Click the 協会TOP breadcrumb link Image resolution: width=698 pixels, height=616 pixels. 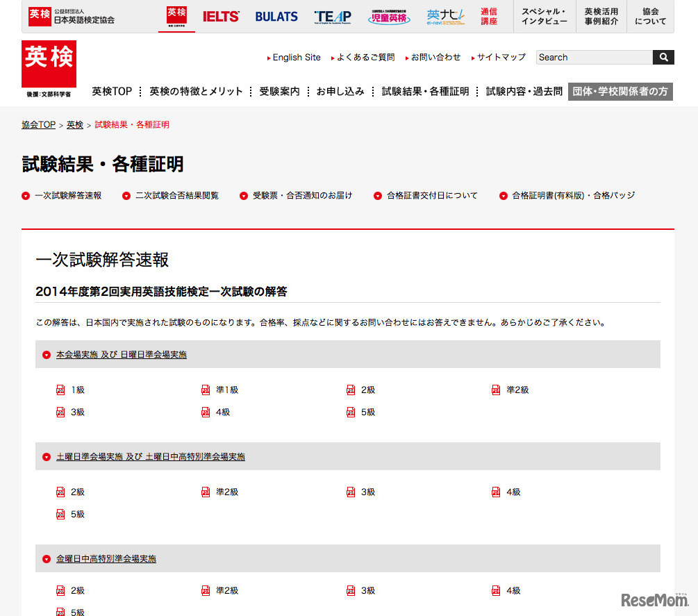[38, 124]
